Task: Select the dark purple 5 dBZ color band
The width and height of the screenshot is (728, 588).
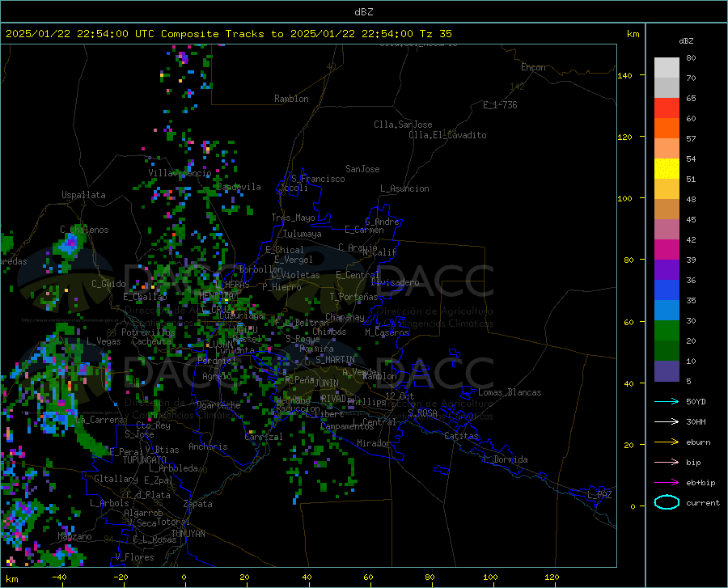Action: coord(667,370)
